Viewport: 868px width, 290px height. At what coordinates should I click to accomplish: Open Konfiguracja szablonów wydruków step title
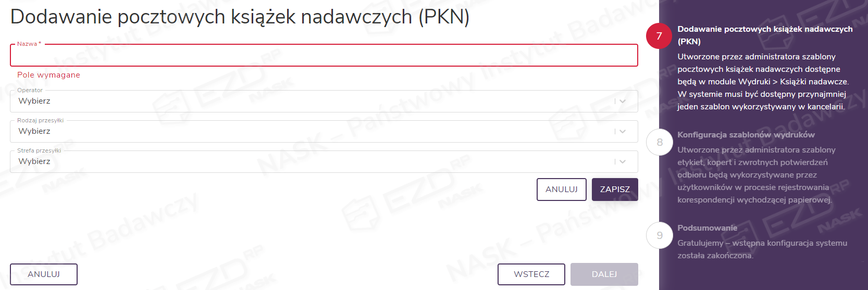tap(746, 135)
